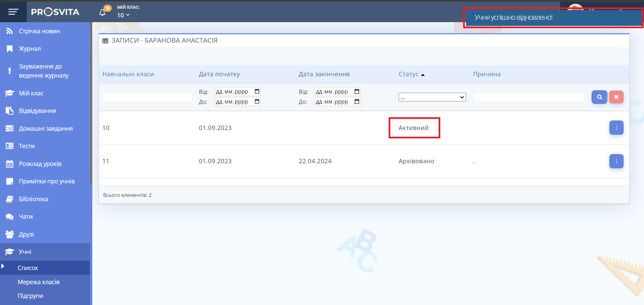This screenshot has height=305, width=644.
Task: Click the blue search filter button
Action: tap(599, 97)
